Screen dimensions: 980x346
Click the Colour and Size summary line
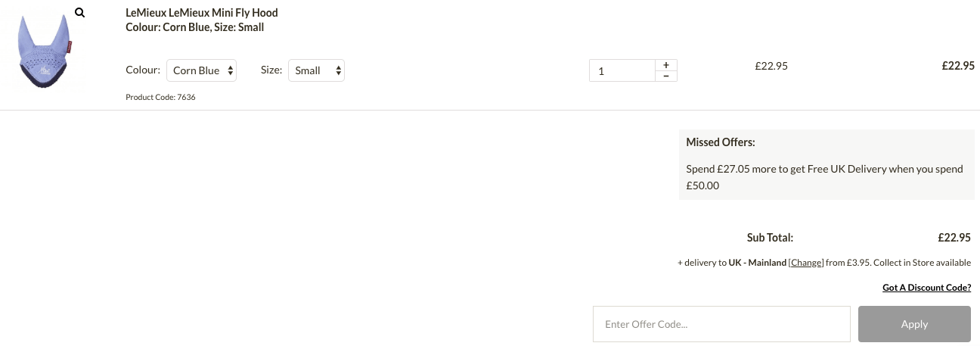point(194,27)
